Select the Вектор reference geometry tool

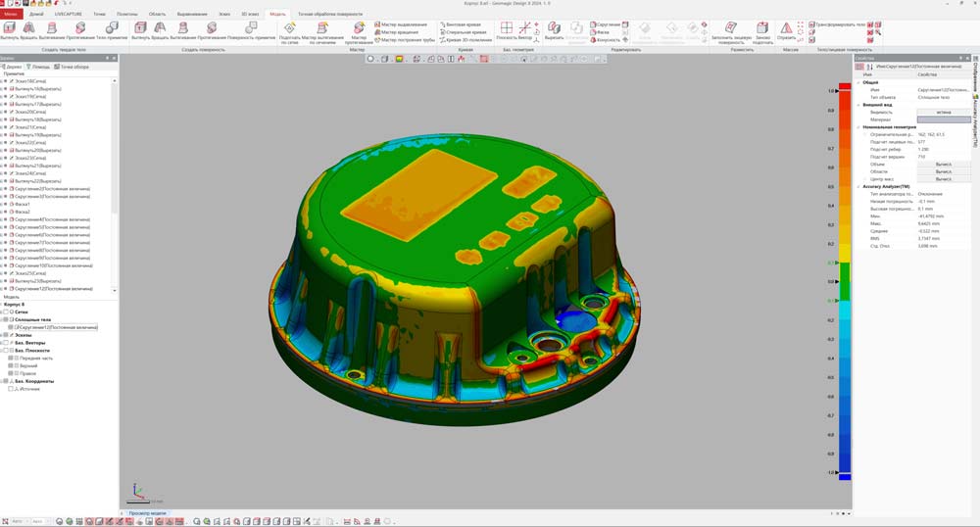525,30
